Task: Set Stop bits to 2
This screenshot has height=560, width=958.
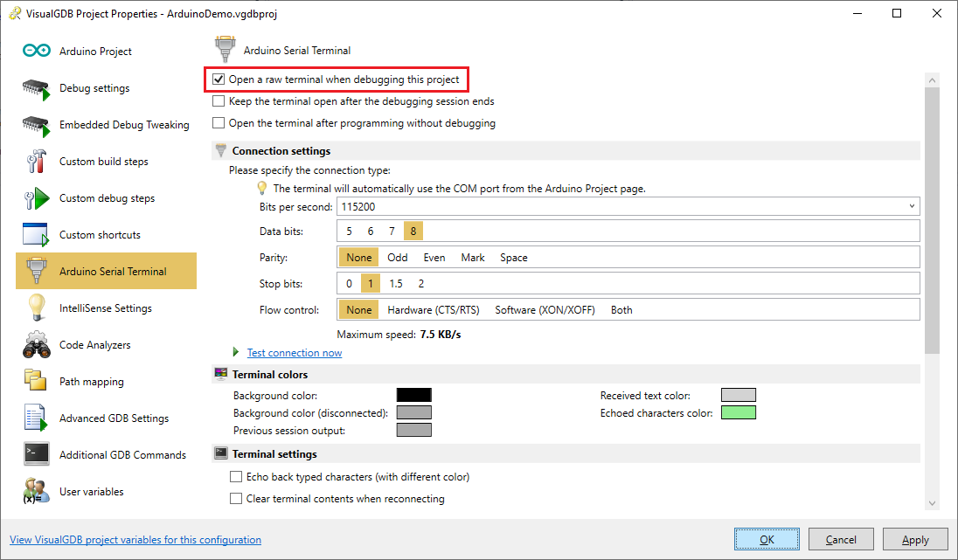Action: click(421, 283)
